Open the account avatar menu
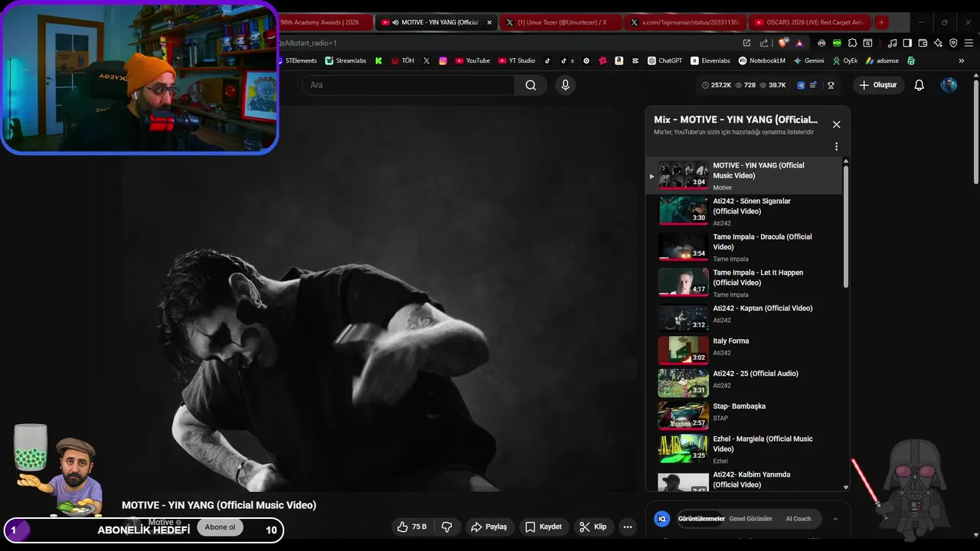 click(949, 85)
